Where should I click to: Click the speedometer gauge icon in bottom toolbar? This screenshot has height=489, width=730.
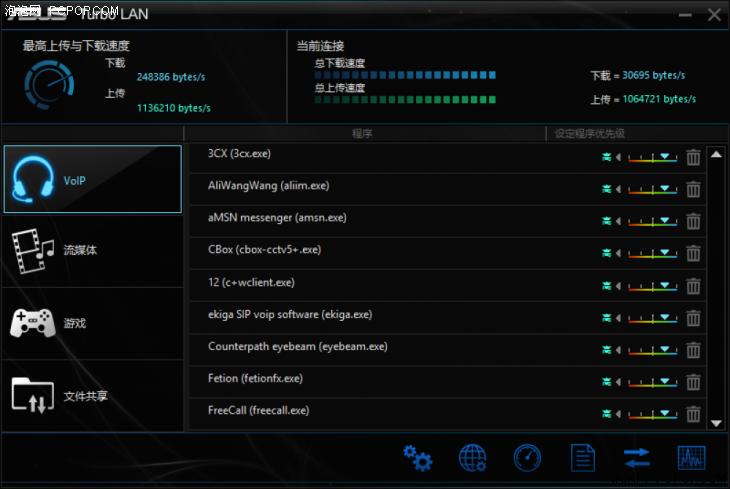pyautogui.click(x=527, y=458)
